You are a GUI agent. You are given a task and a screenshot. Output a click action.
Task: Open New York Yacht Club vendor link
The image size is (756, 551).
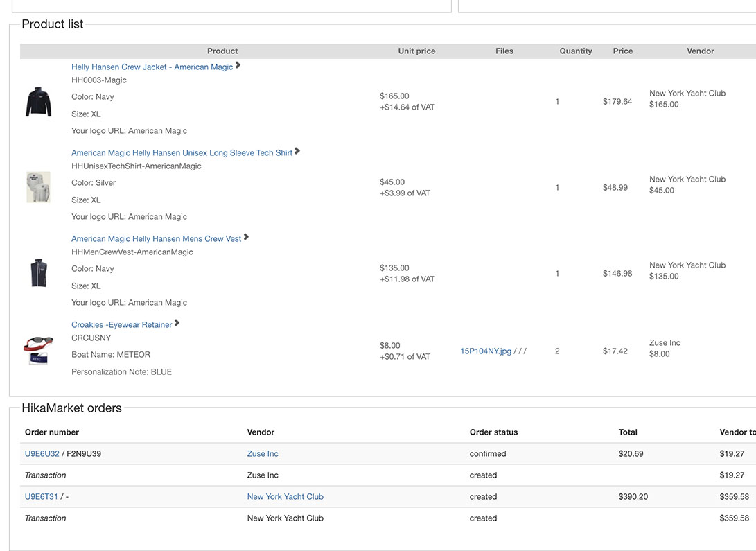[x=285, y=497]
